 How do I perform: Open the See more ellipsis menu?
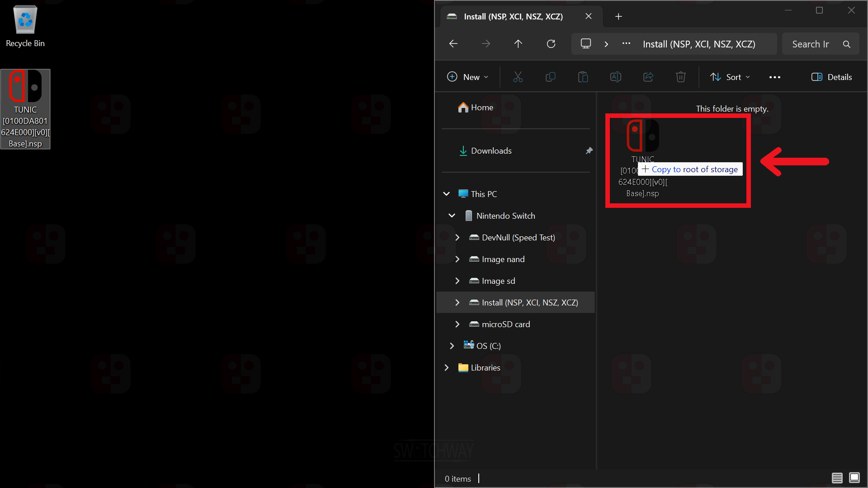(774, 77)
